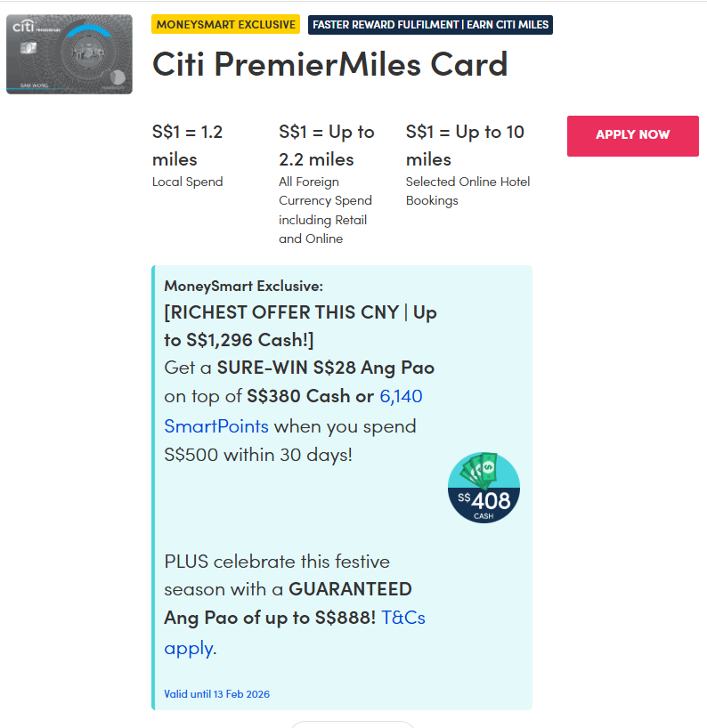Click the Selected Online Hotel Bookings text
Viewport: 707px width, 728px height.
pyautogui.click(x=467, y=190)
